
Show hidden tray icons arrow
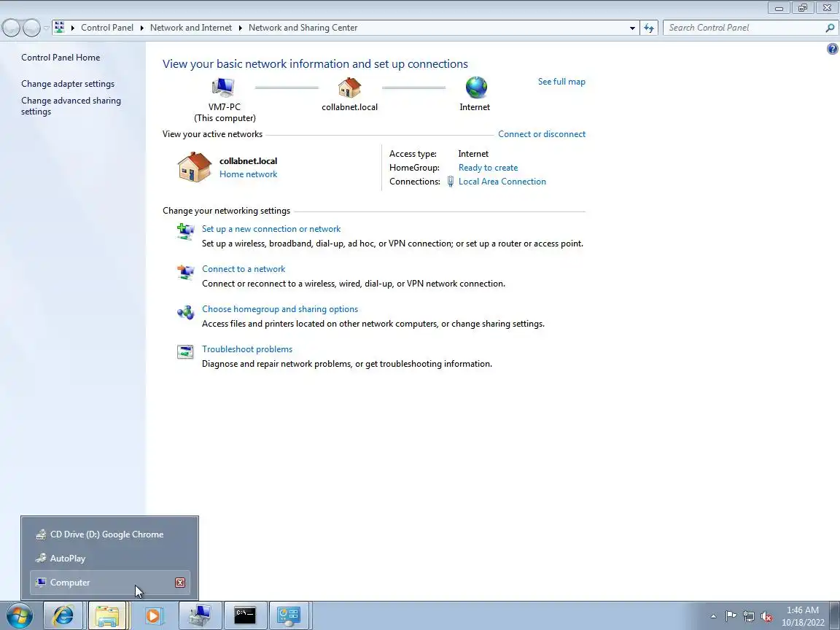(x=713, y=616)
